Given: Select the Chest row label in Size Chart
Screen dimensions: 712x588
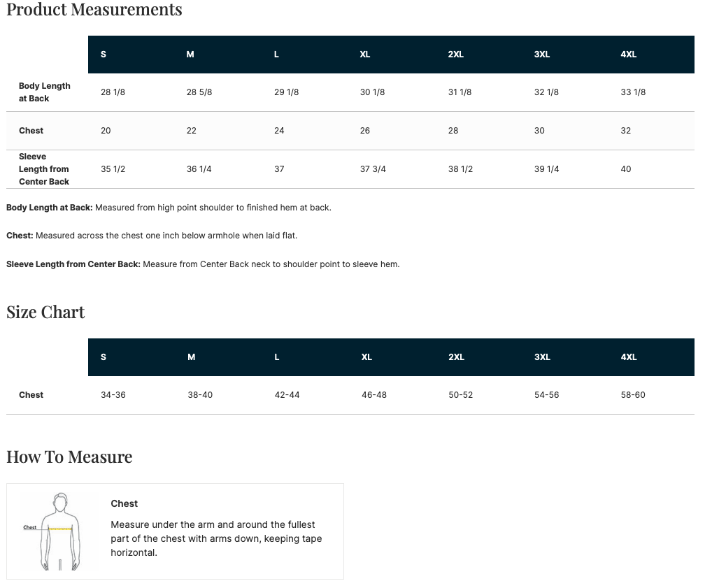Looking at the screenshot, I should pyautogui.click(x=31, y=395).
